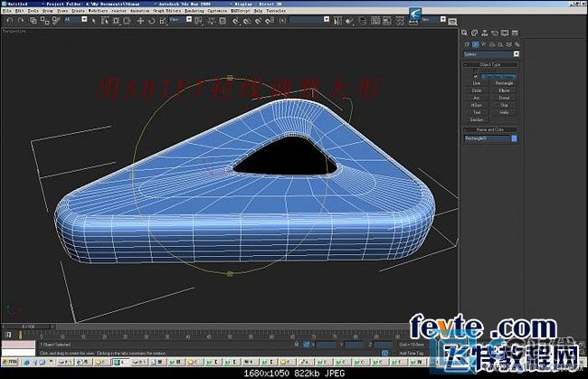Switch to Utilities command panel tab
The image size is (588, 379).
click(515, 33)
